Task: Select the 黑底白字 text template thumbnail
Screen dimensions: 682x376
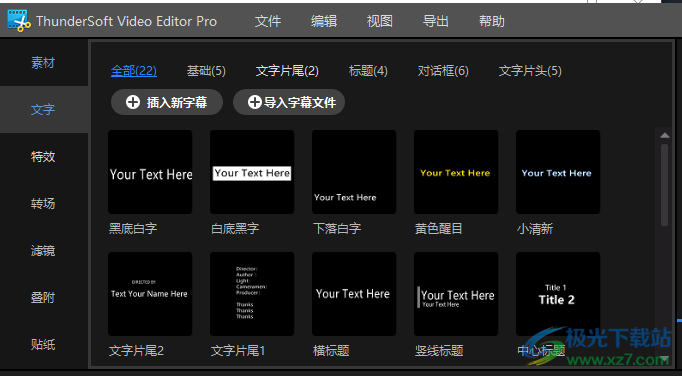Action: click(x=150, y=172)
